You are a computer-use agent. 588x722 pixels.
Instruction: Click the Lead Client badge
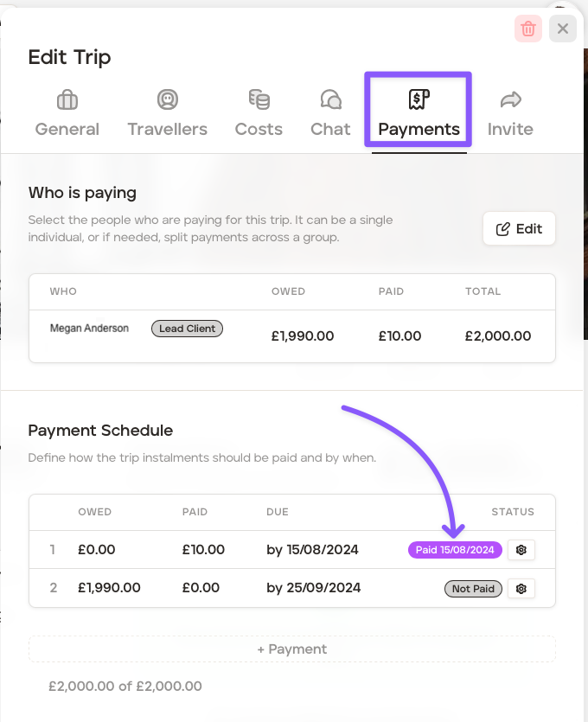[x=187, y=329]
